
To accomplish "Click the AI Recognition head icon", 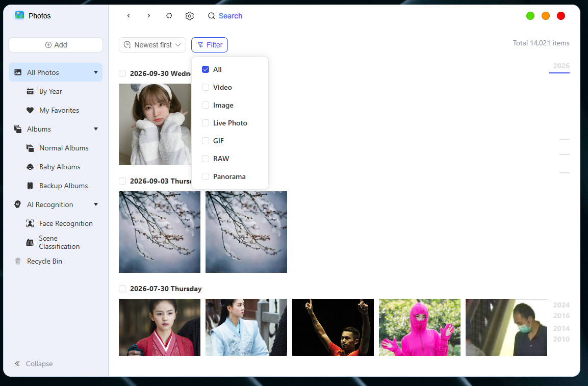I will click(18, 204).
